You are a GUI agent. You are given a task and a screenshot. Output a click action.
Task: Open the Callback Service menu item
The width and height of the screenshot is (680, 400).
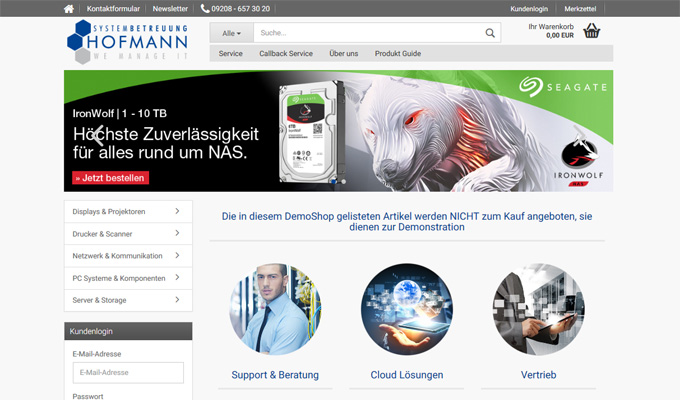tap(286, 53)
